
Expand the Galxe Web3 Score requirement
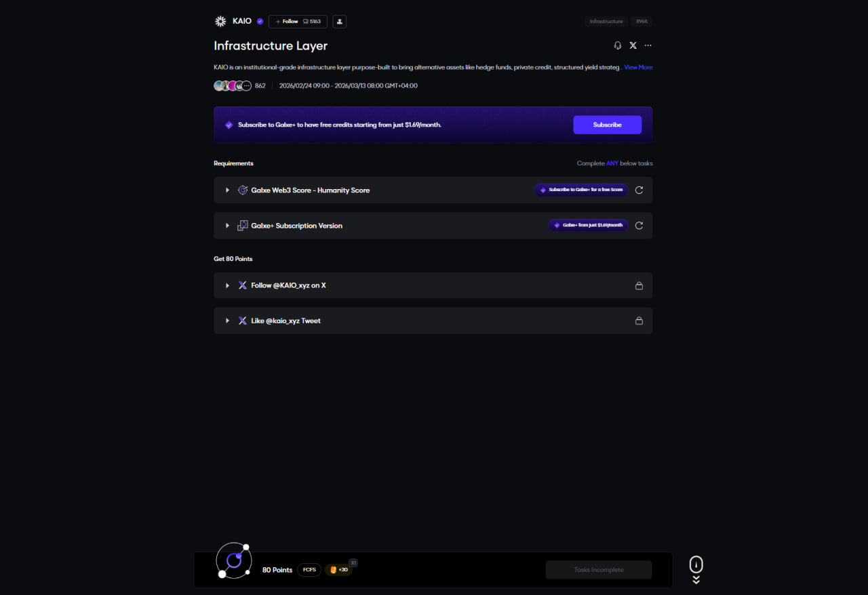click(x=227, y=190)
